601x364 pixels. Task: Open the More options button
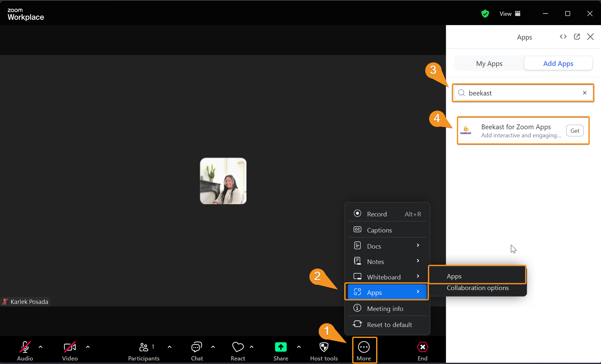[x=364, y=351]
